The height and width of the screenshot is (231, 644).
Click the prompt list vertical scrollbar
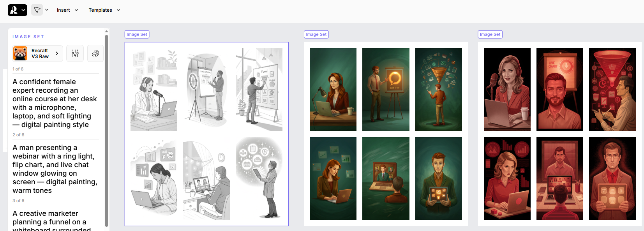click(x=106, y=130)
